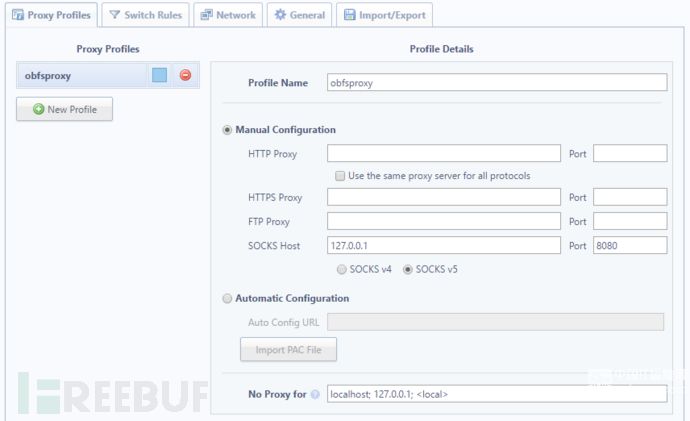Select the Proxy Profiles tab

[x=51, y=15]
